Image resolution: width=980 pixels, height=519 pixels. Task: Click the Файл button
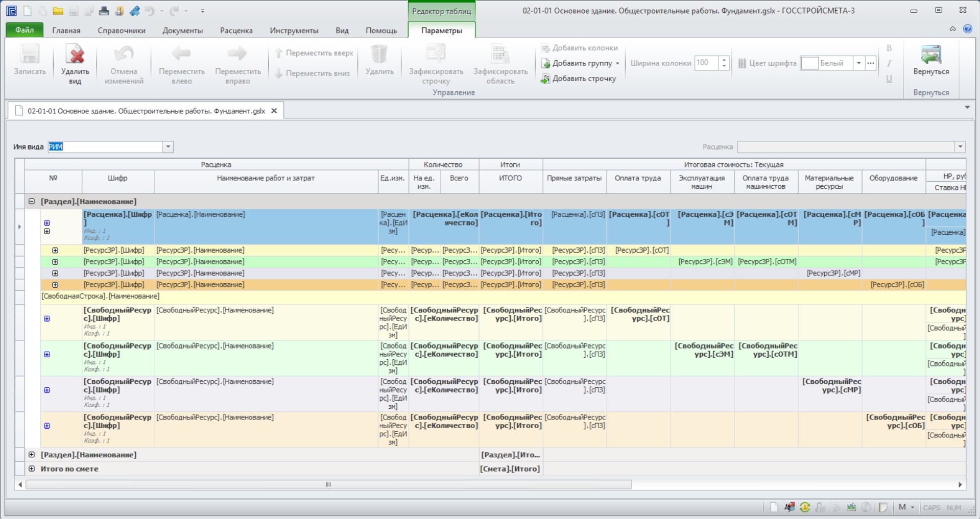tap(25, 30)
